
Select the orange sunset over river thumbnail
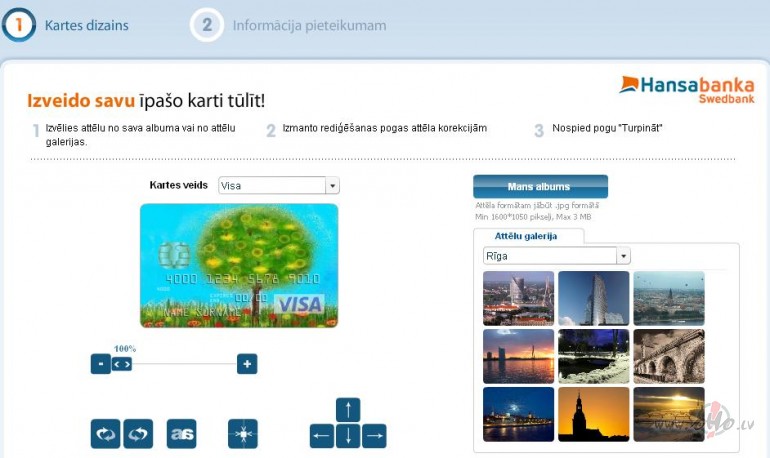click(x=519, y=356)
